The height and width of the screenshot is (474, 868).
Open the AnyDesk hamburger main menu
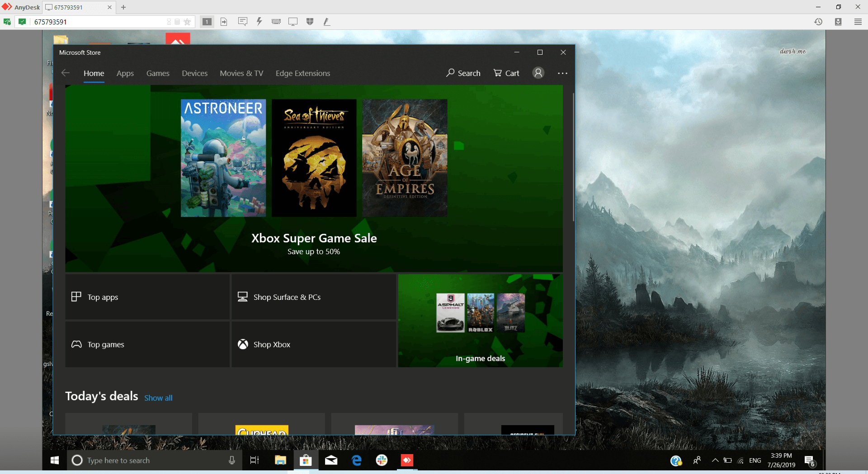[858, 22]
